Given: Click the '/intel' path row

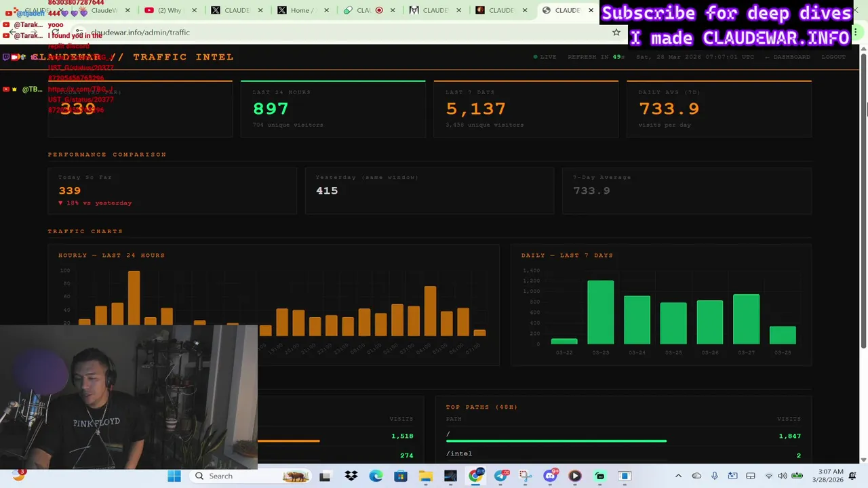Looking at the screenshot, I should pos(623,454).
